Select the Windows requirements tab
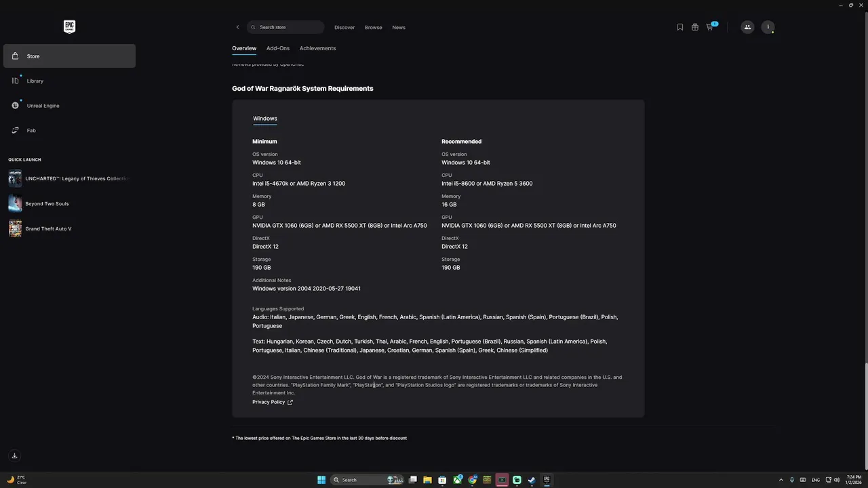The height and width of the screenshot is (488, 868). [x=265, y=119]
